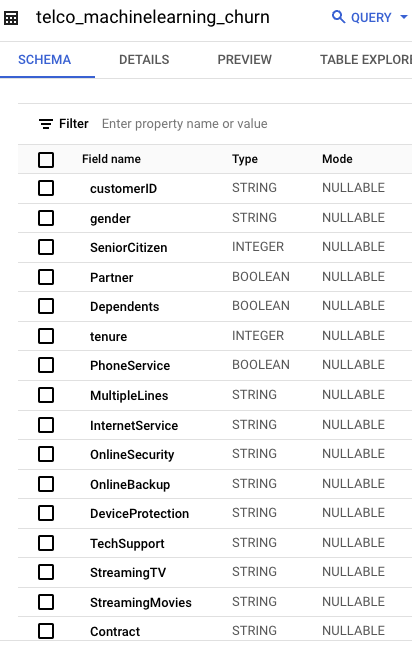Viewport: 412px width, 648px height.
Task: Check the customerID field checkbox
Action: [46, 188]
